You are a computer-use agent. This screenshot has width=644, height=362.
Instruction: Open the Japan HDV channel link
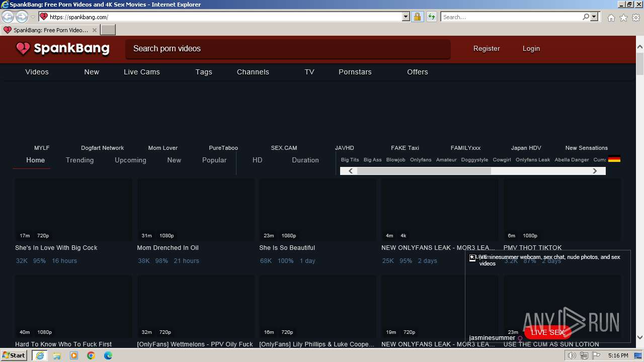pos(526,148)
